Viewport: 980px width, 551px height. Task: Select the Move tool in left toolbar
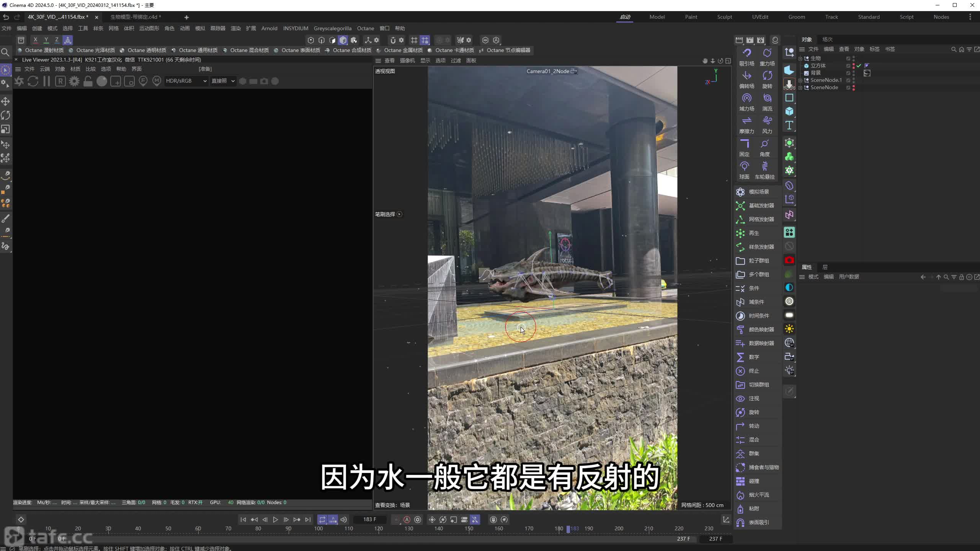[x=5, y=101]
